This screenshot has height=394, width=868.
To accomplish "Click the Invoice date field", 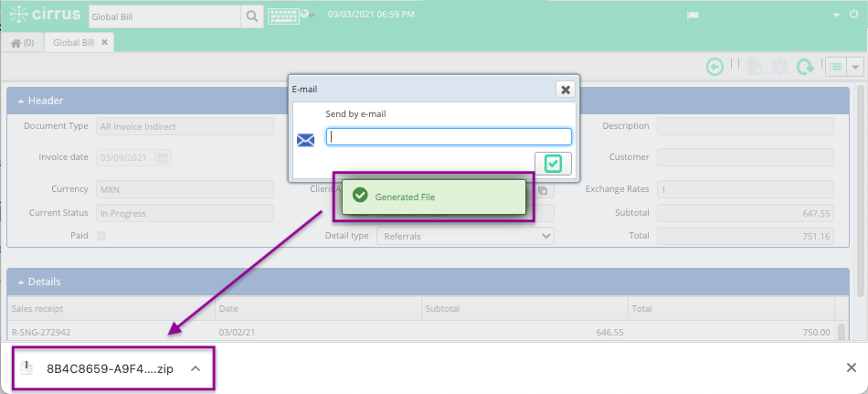I will pyautogui.click(x=125, y=158).
